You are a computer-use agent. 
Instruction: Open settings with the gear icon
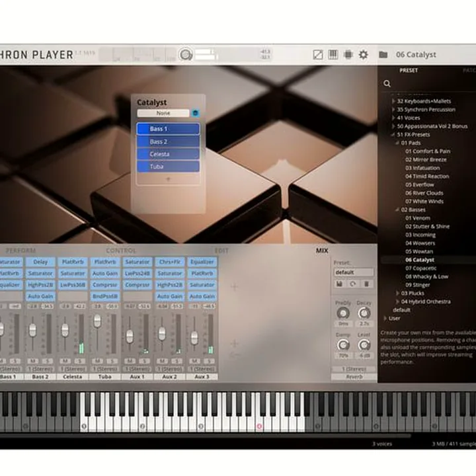(x=364, y=55)
